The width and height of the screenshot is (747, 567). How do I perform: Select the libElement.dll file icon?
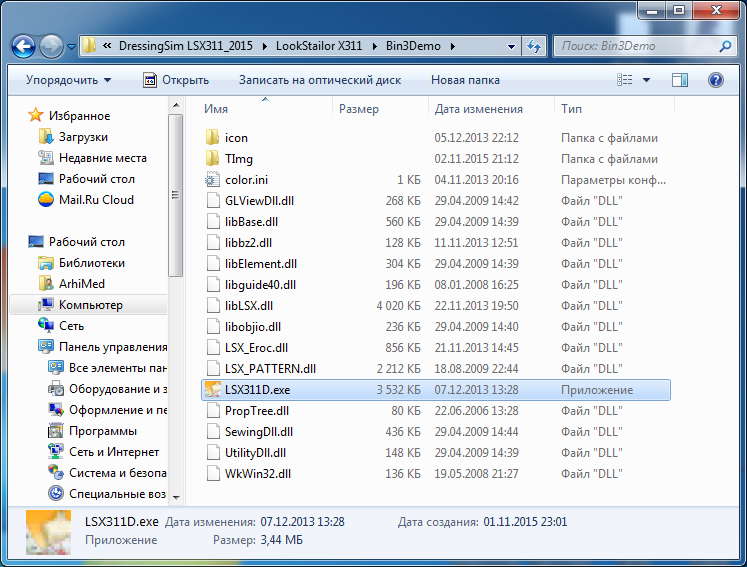[x=212, y=263]
